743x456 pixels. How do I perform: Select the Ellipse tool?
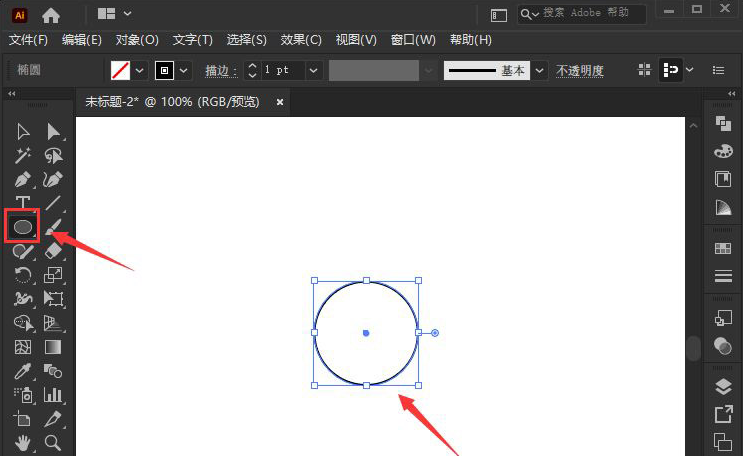23,227
